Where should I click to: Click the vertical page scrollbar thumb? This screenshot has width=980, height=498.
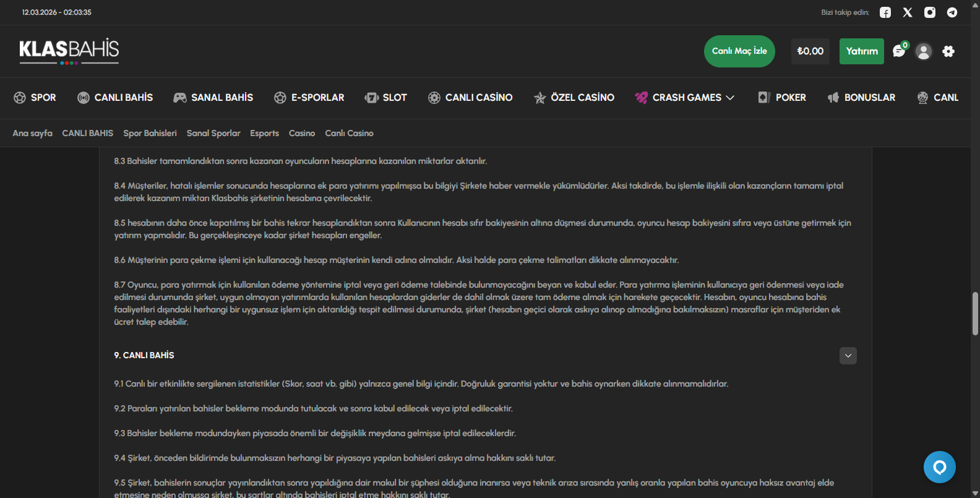pyautogui.click(x=975, y=314)
